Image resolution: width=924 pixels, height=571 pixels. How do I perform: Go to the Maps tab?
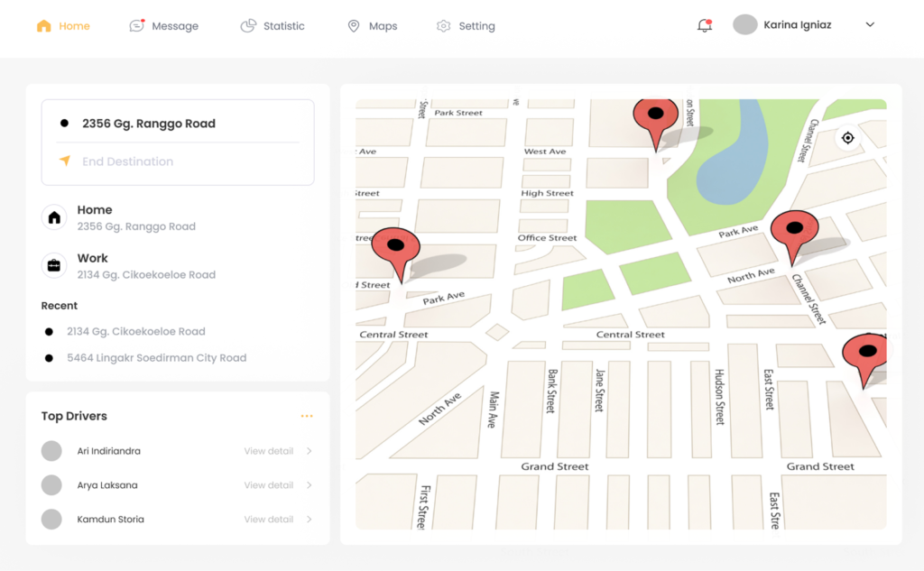373,26
